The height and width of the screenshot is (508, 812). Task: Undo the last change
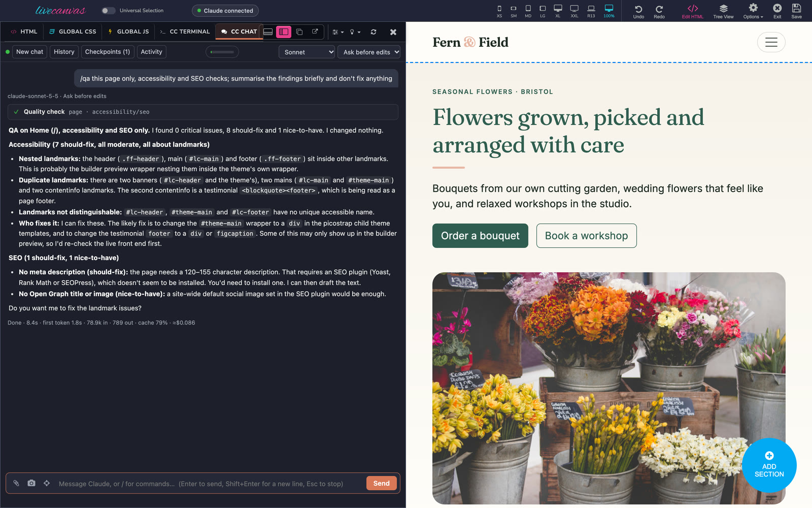pyautogui.click(x=638, y=11)
